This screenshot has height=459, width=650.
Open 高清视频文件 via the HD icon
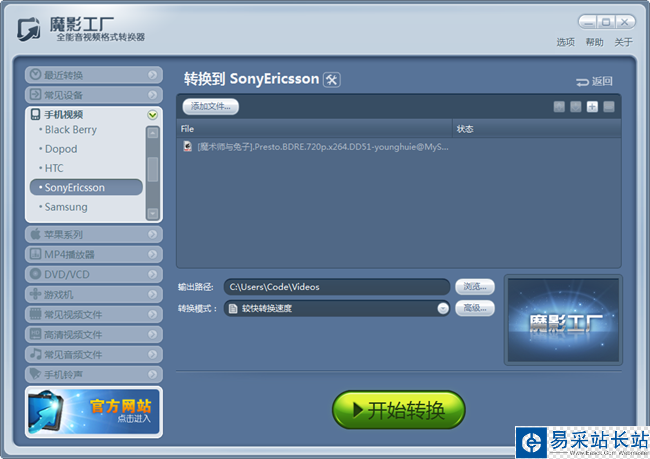(36, 334)
